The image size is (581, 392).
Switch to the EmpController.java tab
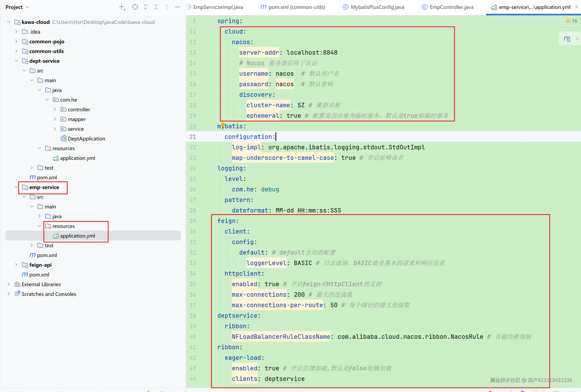point(451,7)
